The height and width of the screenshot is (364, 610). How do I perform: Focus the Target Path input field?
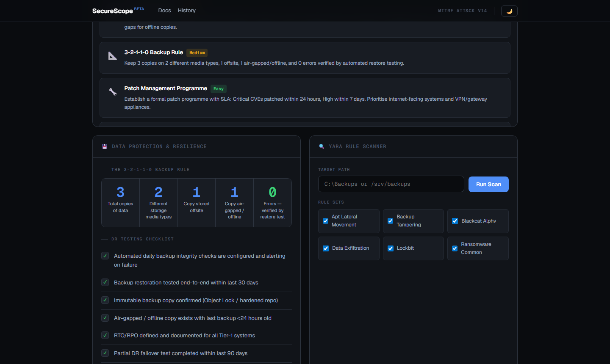(x=391, y=184)
